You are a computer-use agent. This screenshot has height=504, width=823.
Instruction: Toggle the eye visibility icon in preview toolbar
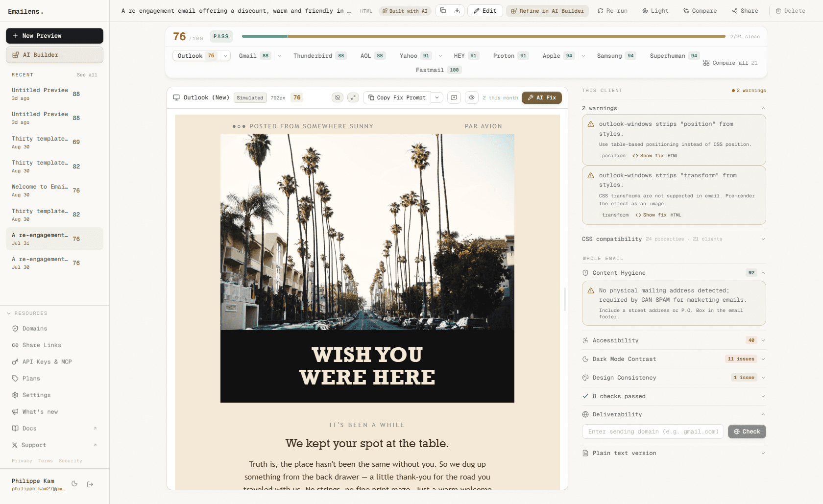(x=472, y=97)
